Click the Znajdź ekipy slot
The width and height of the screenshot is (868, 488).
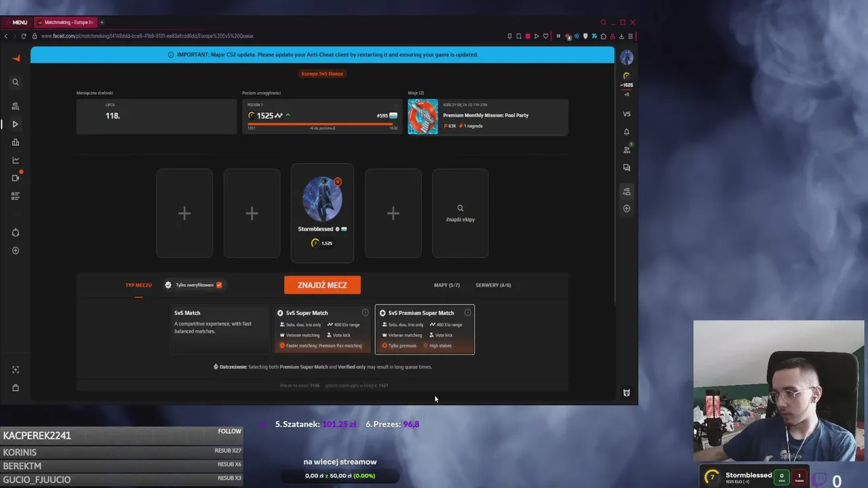pyautogui.click(x=460, y=213)
